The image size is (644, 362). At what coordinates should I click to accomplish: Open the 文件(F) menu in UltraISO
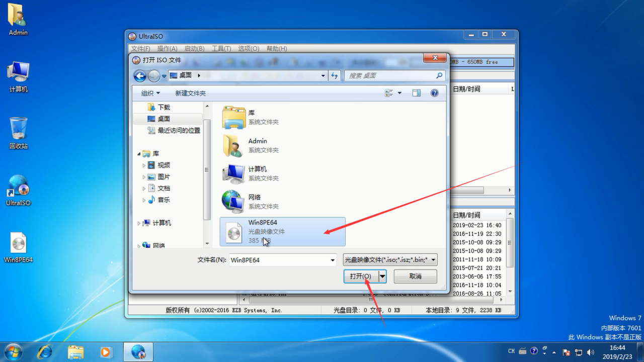pyautogui.click(x=141, y=48)
